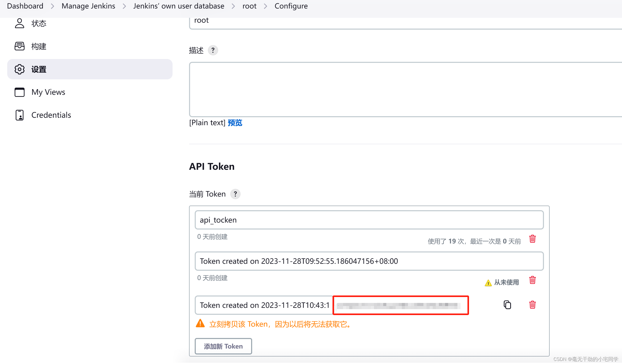Open Manage Jenkins breadcrumb
Image resolution: width=622 pixels, height=364 pixels.
(88, 6)
